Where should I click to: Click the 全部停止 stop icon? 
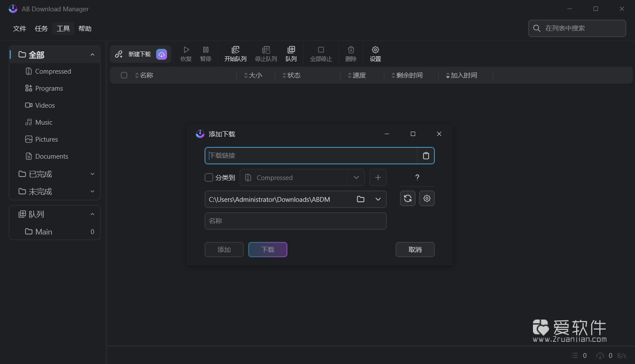pyautogui.click(x=321, y=50)
